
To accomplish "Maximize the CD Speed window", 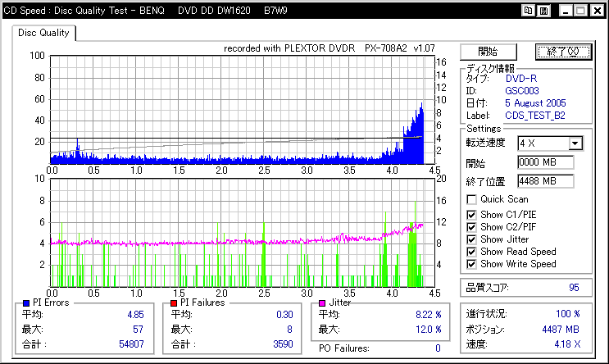I will pos(580,11).
